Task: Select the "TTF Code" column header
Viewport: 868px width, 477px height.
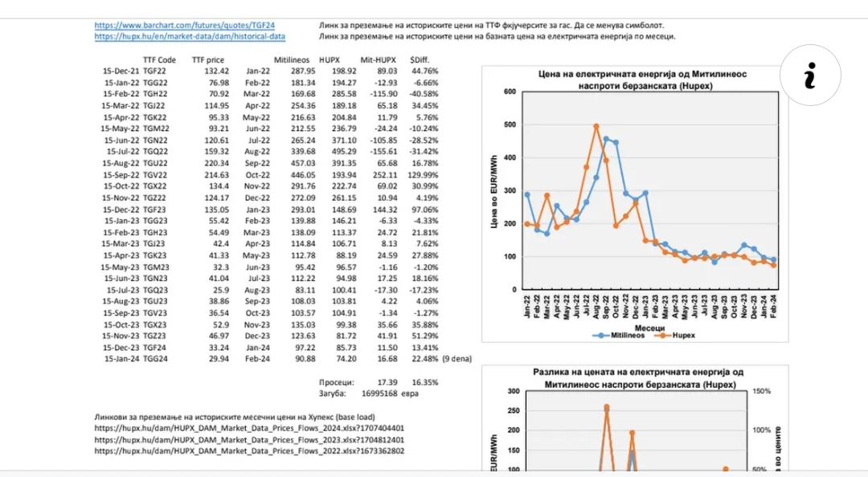Action: coord(159,60)
